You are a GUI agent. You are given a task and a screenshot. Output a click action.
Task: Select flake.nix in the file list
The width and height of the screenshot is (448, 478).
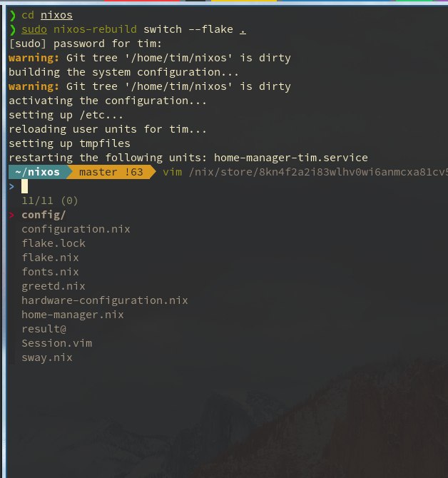(x=50, y=258)
